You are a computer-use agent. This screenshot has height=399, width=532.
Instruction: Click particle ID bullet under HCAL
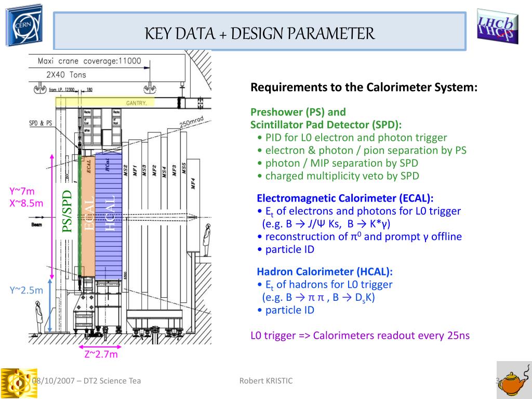[286, 310]
